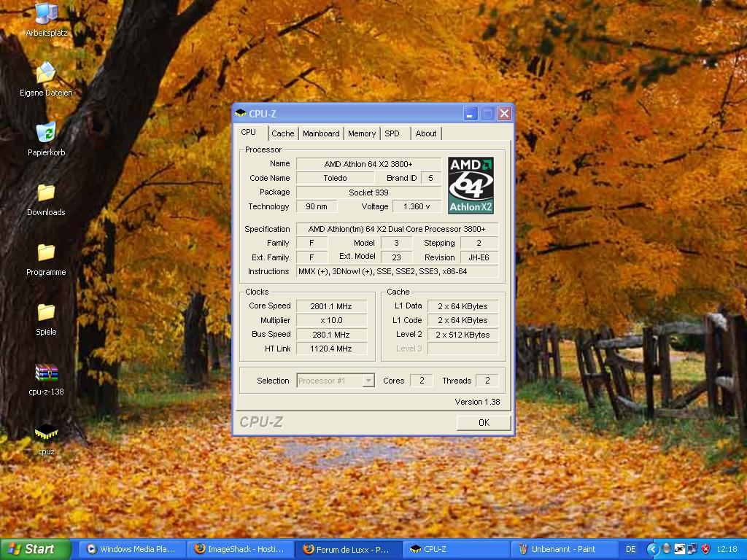The height and width of the screenshot is (560, 747).
Task: Click the CPU-Z taskbar button
Action: point(456,549)
